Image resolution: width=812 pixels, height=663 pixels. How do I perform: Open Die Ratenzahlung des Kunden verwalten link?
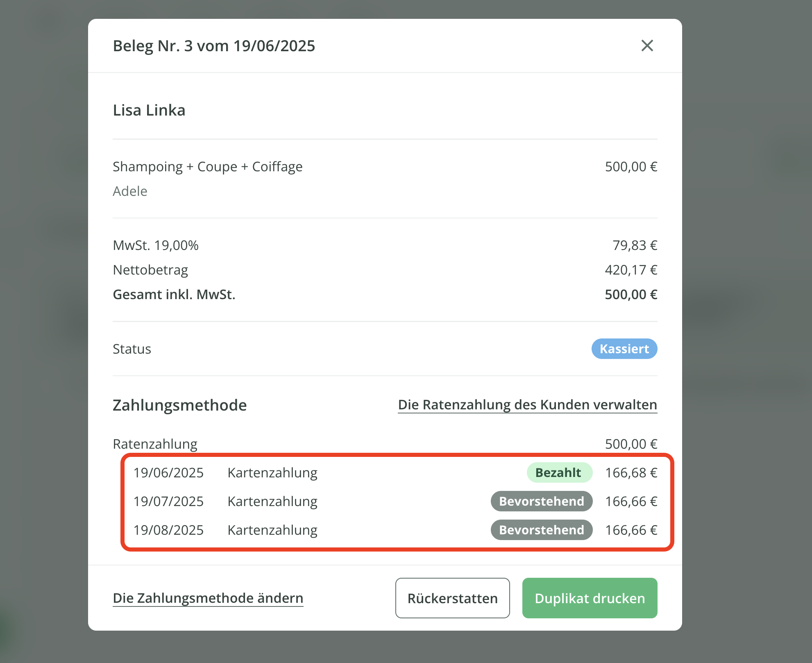[527, 405]
